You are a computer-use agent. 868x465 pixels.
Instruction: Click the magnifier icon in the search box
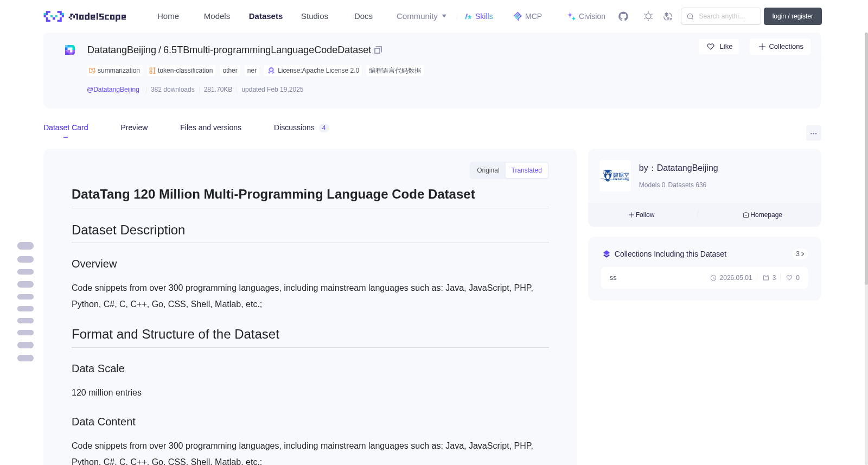pos(690,16)
